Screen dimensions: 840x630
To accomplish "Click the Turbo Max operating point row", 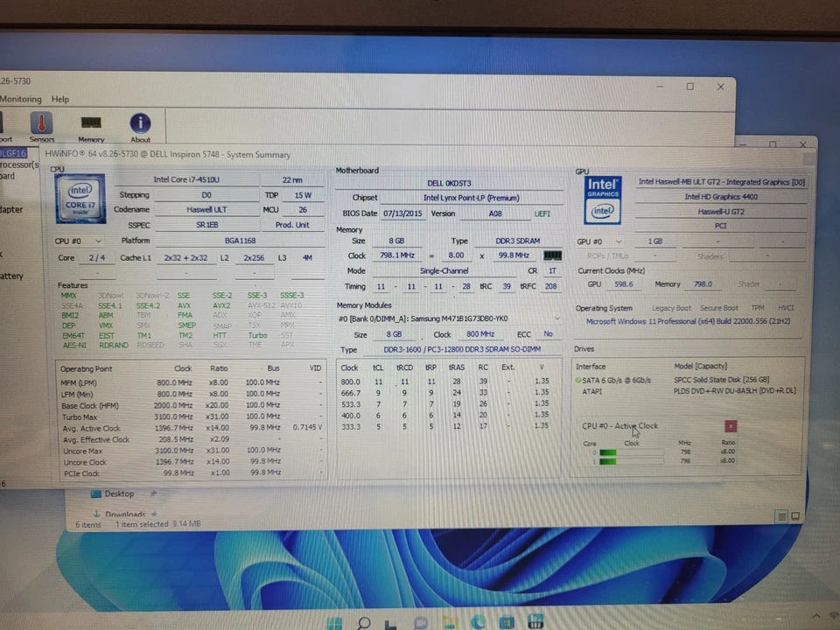I will 192,416.
